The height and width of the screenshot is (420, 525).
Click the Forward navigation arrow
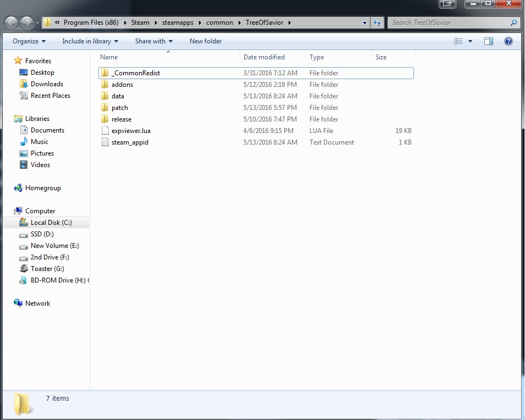26,23
